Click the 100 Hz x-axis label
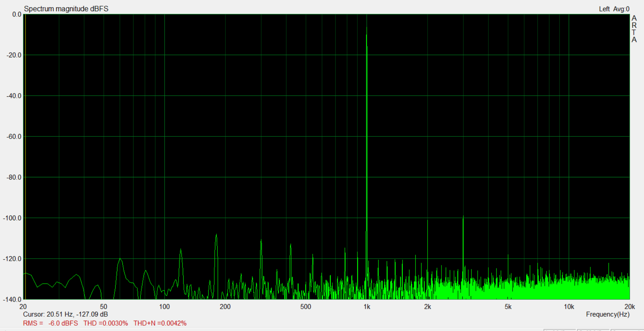This screenshot has width=644, height=331. click(x=164, y=307)
